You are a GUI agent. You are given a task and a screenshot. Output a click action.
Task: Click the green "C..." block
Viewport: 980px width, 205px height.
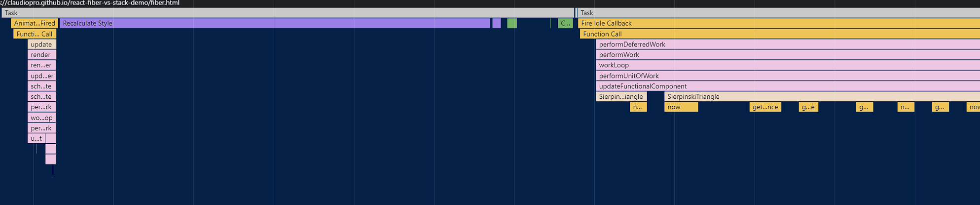click(565, 23)
